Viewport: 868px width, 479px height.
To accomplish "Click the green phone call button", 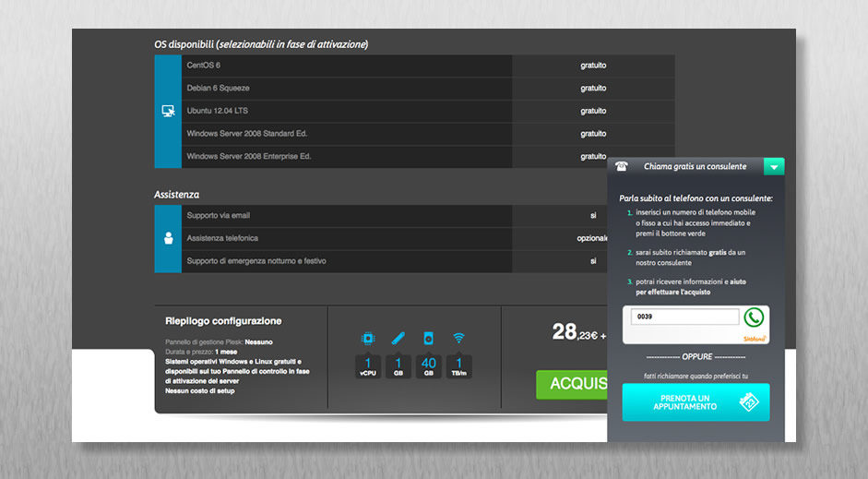I will (x=755, y=317).
